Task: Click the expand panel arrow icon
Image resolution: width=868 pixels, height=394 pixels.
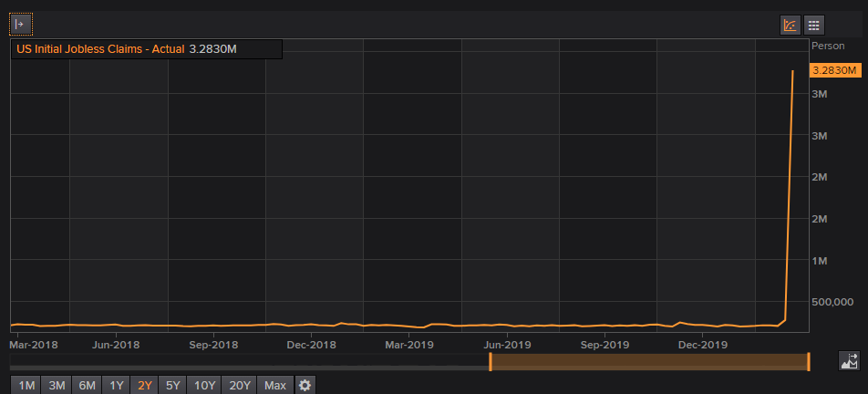Action: coord(21,25)
